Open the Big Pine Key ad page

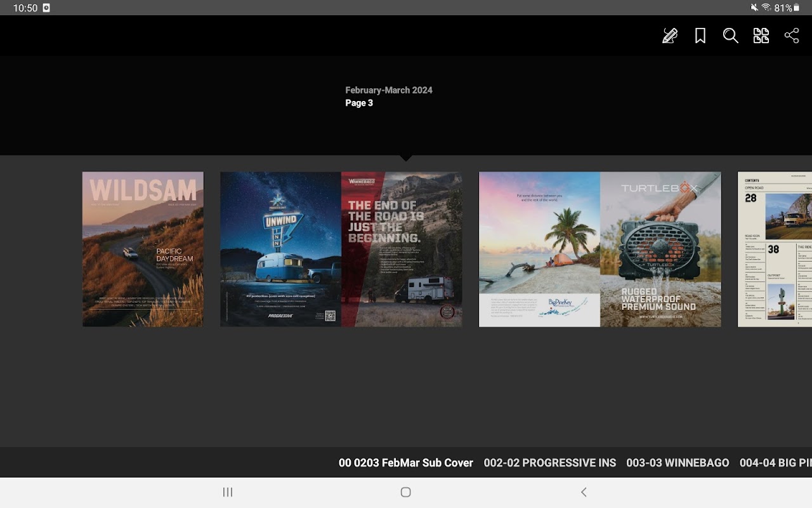pyautogui.click(x=539, y=249)
